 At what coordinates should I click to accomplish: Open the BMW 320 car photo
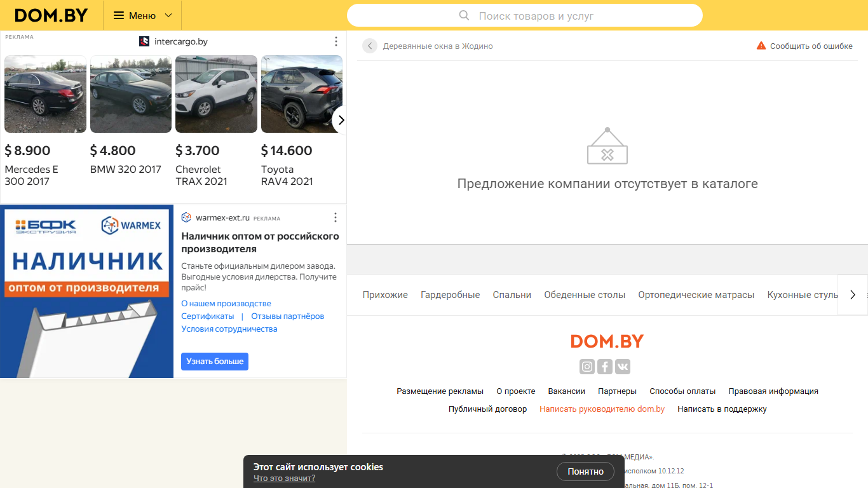point(131,94)
